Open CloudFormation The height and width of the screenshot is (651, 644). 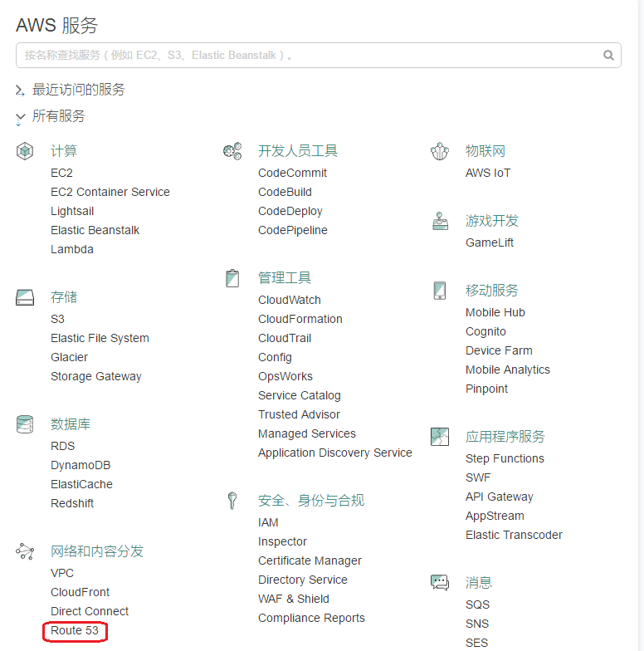click(300, 319)
